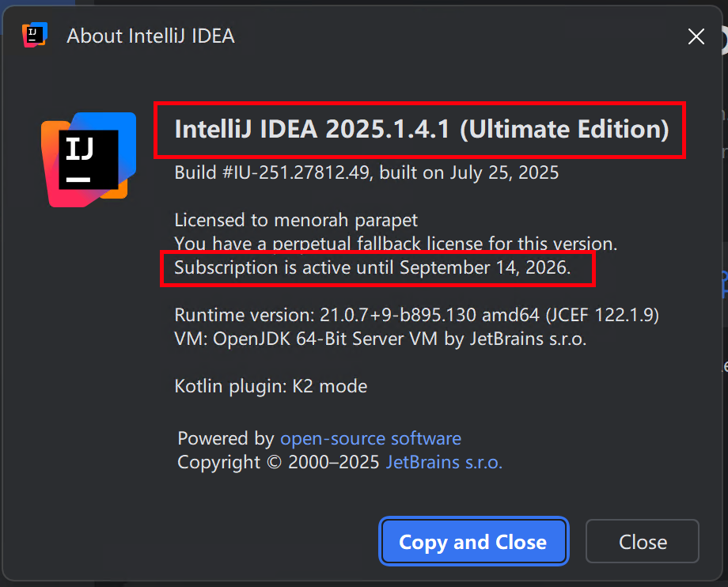Click the build date July 25, 2025
Viewport: 728px width, 587px height.
coord(504,172)
